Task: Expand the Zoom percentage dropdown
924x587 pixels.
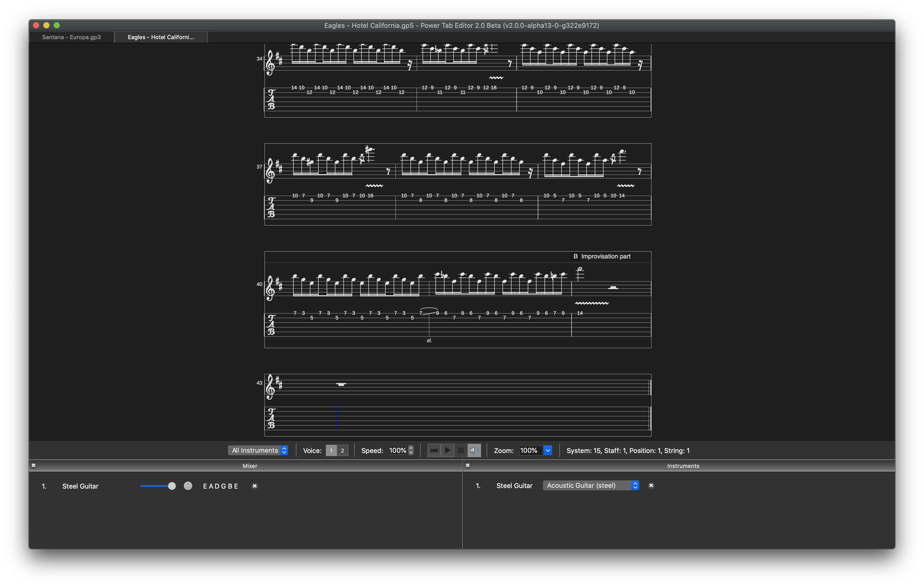Action: [x=548, y=450]
